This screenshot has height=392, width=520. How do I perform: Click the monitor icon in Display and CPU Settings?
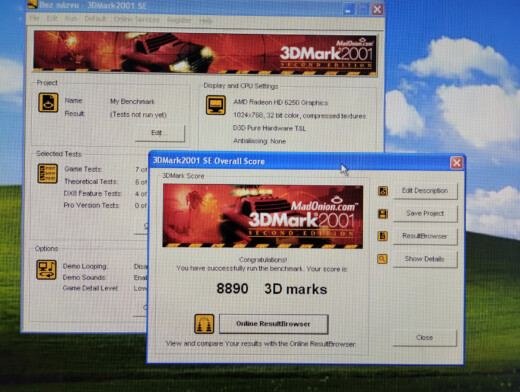tap(216, 105)
